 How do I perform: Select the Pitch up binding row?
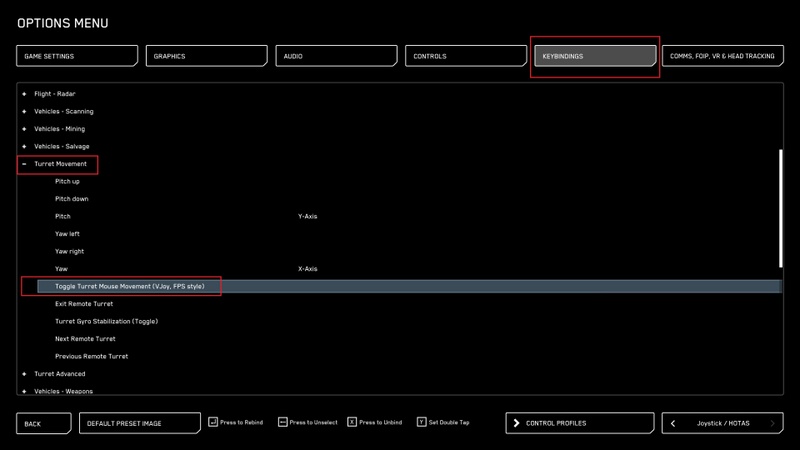coord(408,181)
